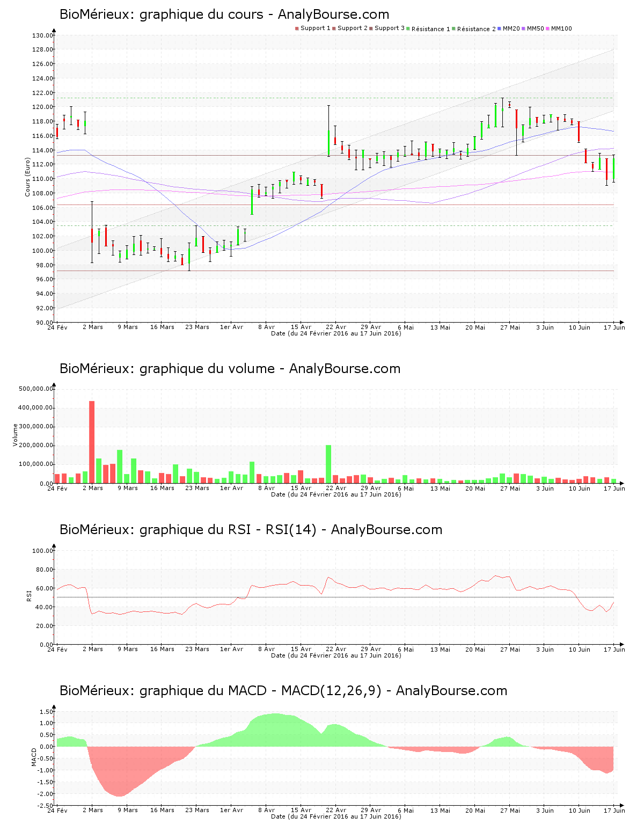Click the MACD(12,26,9) chart title
Viewport: 644px width, 832px height.
click(x=283, y=691)
